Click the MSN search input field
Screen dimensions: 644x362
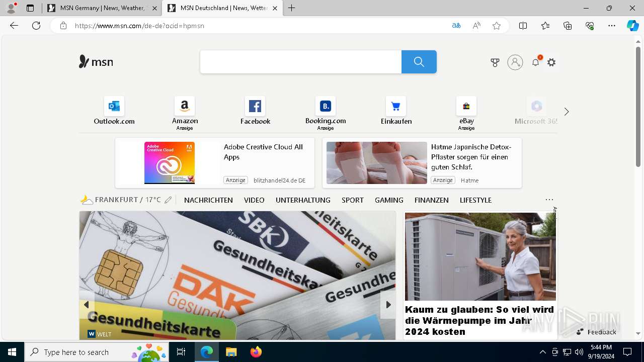pyautogui.click(x=301, y=62)
